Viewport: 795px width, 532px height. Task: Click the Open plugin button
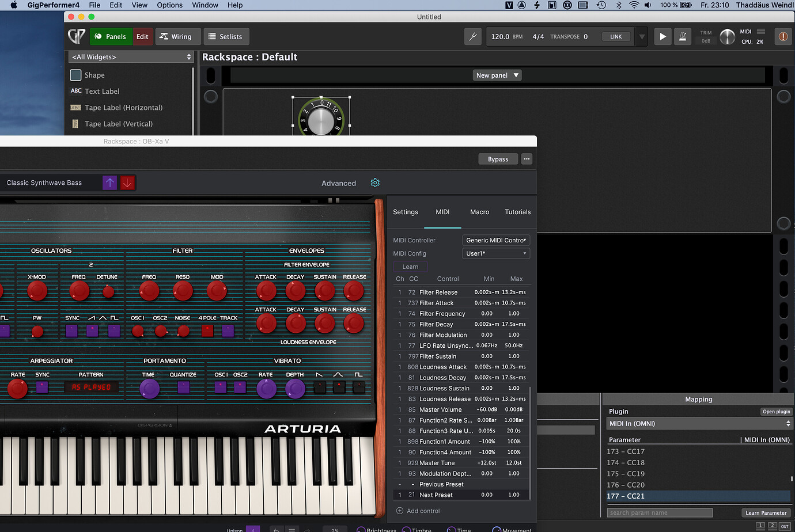tap(776, 412)
